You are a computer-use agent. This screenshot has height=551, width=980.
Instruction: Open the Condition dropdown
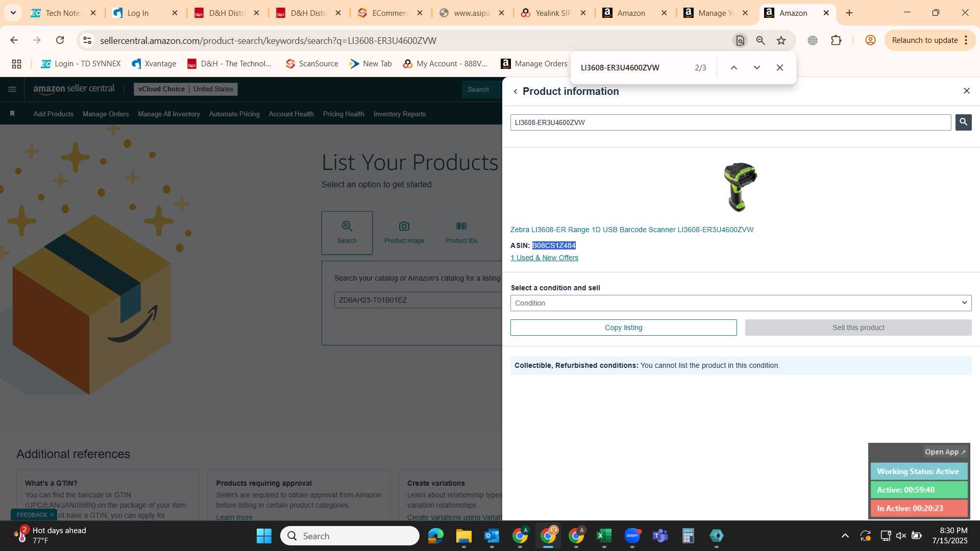[741, 303]
